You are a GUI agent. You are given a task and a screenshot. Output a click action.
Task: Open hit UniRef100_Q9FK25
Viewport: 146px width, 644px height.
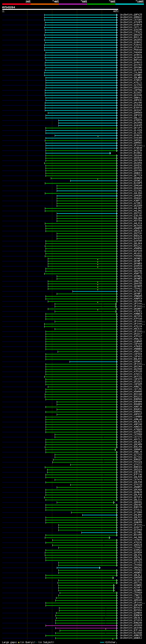[131, 15]
